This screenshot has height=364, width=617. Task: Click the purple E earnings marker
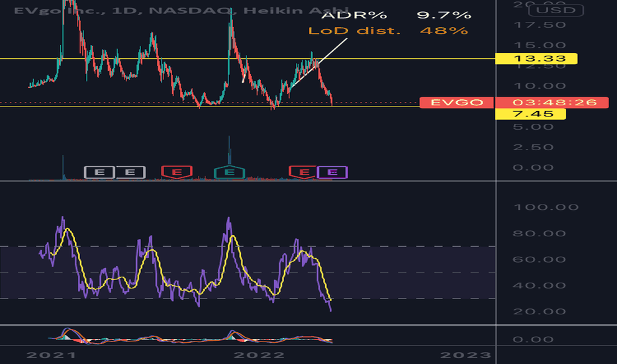coord(332,172)
